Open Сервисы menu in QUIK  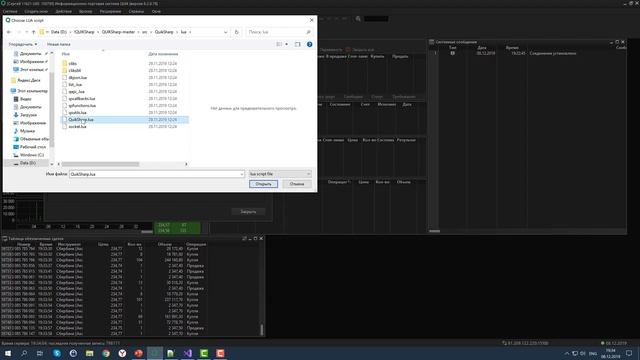(136, 11)
